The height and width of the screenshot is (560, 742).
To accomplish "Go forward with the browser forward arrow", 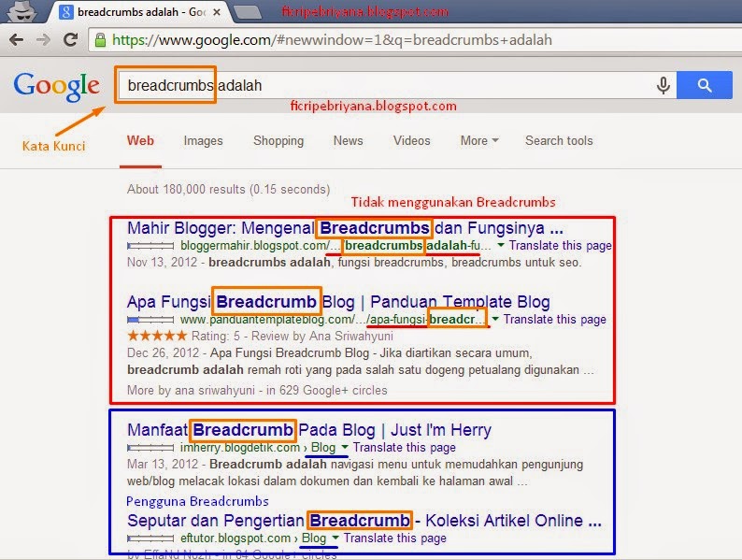I will coord(43,40).
